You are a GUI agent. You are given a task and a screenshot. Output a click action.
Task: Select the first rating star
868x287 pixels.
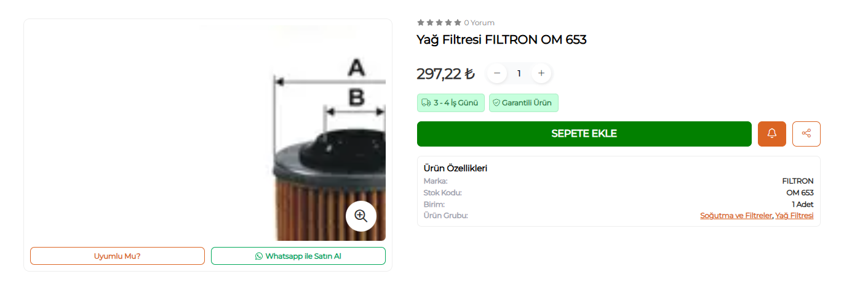click(x=421, y=23)
